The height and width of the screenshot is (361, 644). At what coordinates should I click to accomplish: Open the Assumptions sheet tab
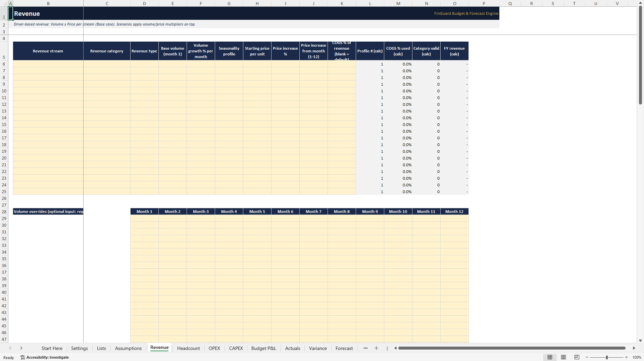coord(129,348)
